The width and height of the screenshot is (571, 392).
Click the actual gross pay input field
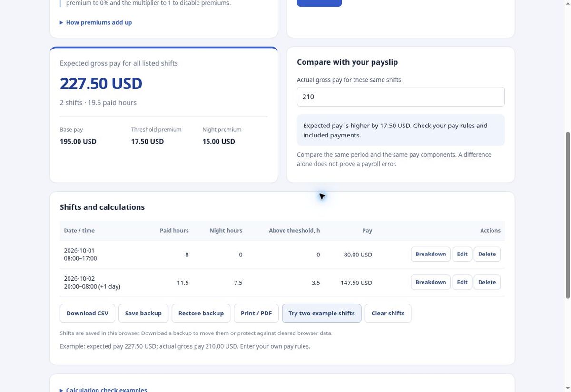click(x=401, y=97)
